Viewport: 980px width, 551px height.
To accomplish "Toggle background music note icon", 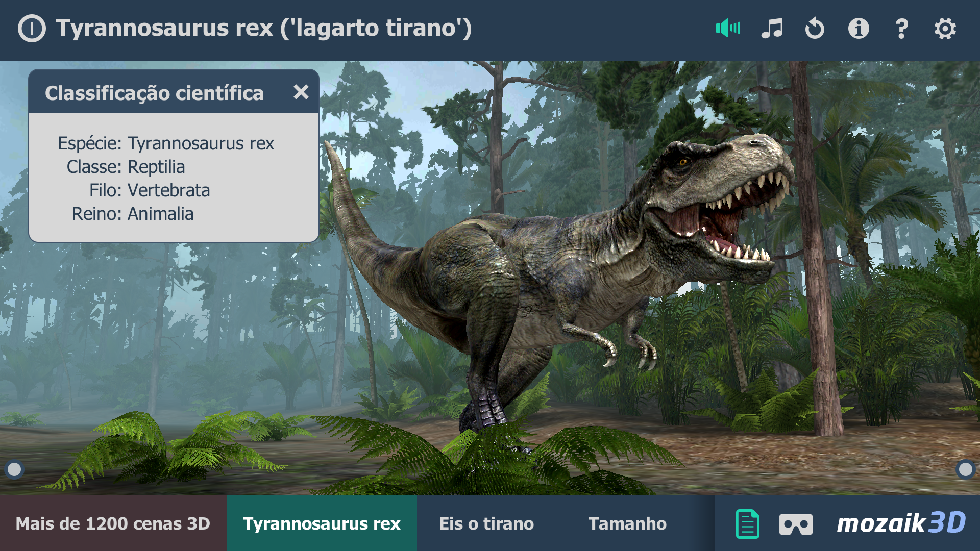I will point(772,28).
